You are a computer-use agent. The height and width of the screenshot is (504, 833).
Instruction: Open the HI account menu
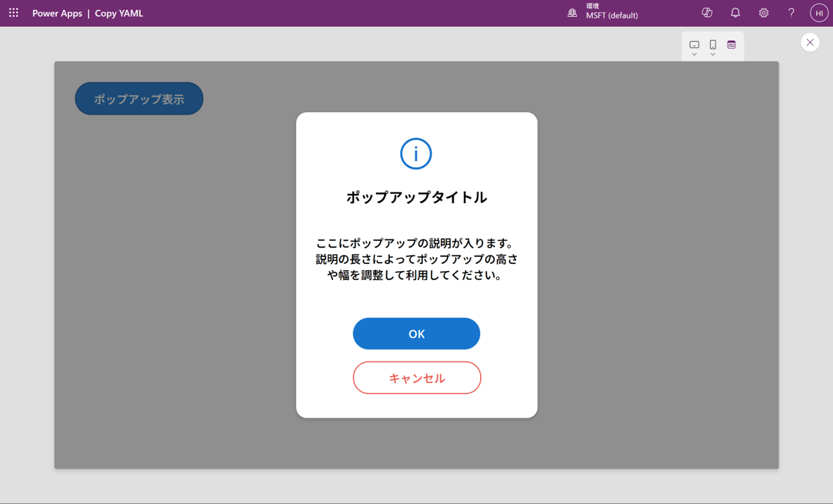819,13
